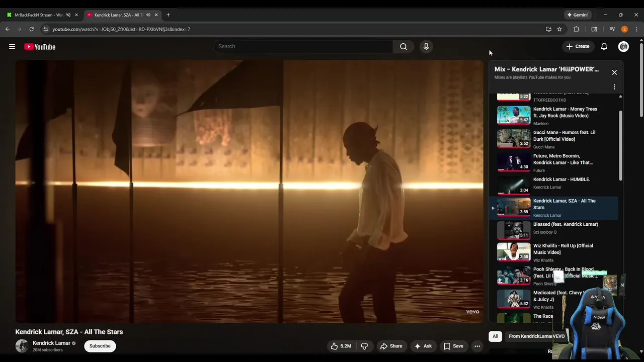This screenshot has width=644, height=362.
Task: Select the All filter chip
Action: click(496, 336)
